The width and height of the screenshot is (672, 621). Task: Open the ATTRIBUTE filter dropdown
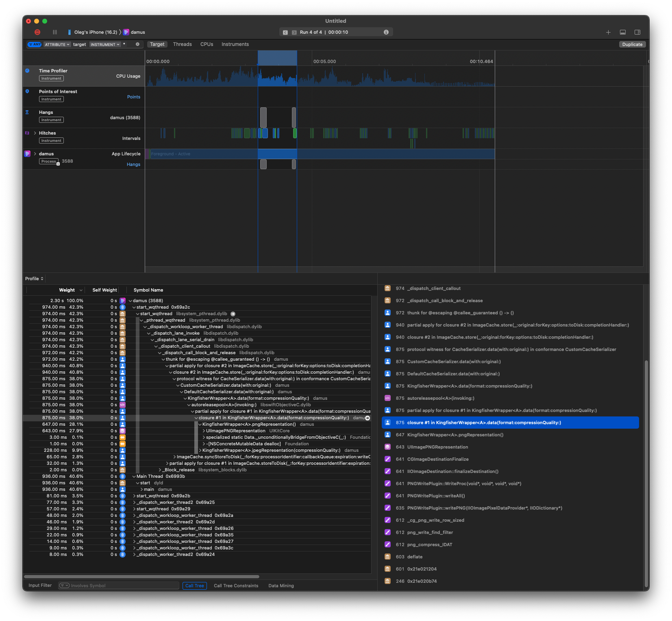(x=57, y=44)
